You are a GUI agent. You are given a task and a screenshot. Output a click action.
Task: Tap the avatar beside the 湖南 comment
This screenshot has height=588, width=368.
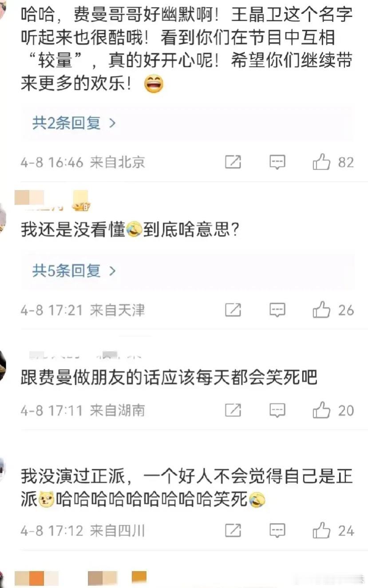pyautogui.click(x=3, y=365)
